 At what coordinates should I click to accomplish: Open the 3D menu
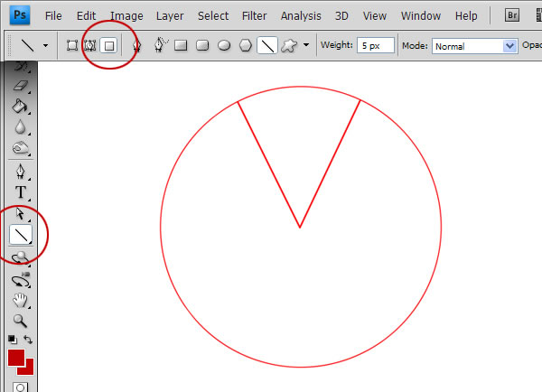[341, 16]
